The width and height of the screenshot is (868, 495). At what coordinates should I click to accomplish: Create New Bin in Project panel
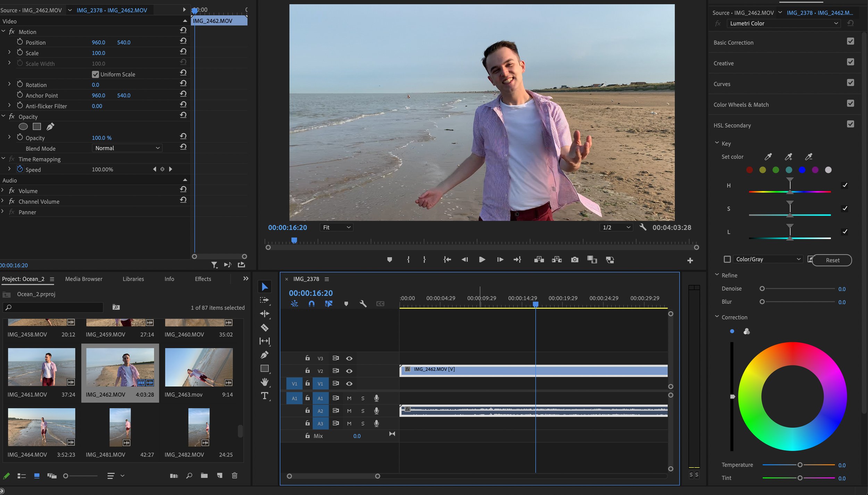204,476
